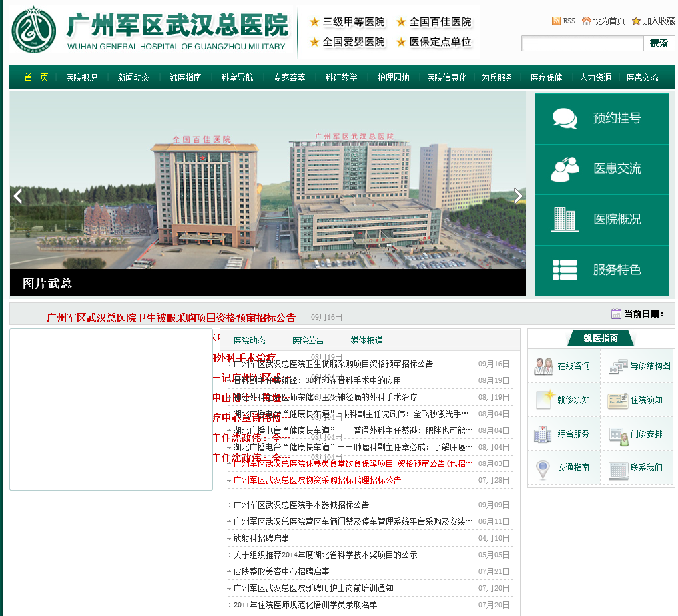Advance carousel with right arrow

point(517,196)
